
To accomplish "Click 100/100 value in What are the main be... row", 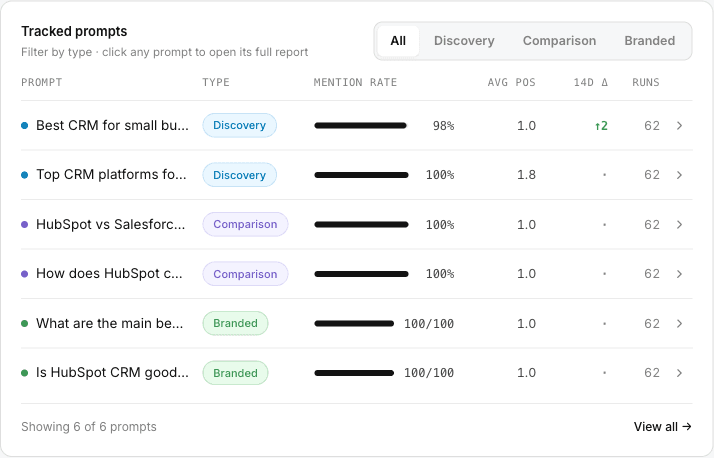I will (429, 324).
